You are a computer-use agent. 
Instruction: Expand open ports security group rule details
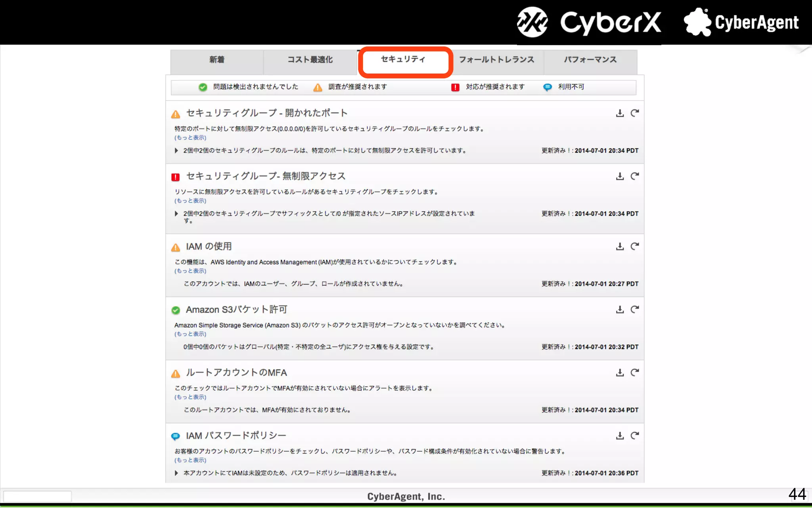point(176,151)
